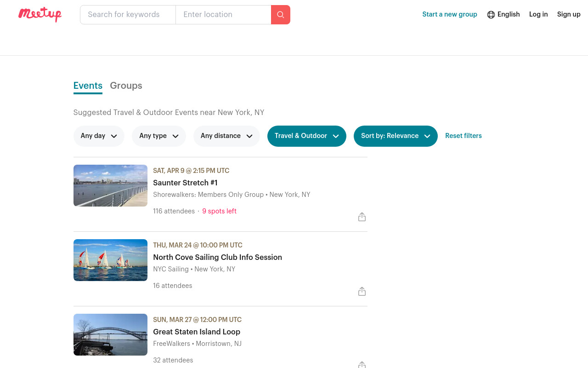Open the Saunter Stretch #1 event title
This screenshot has height=368, width=588.
[x=185, y=183]
